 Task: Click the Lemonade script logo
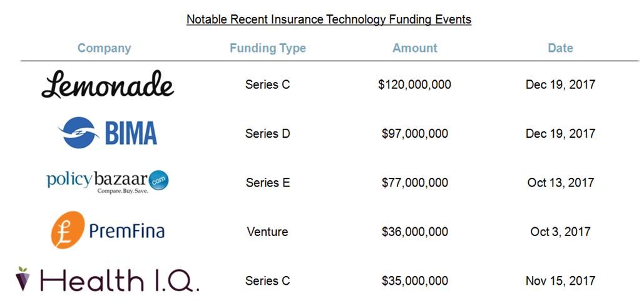pyautogui.click(x=108, y=84)
